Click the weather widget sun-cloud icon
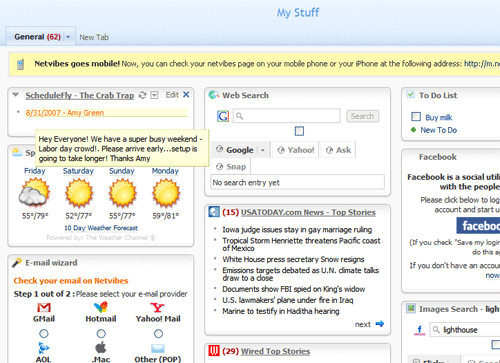The image size is (500, 363). coord(17,152)
